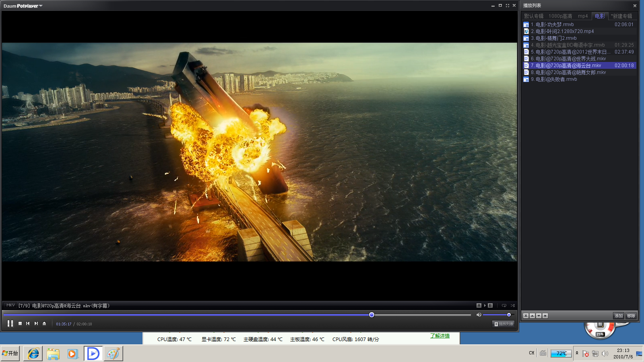Click 添加 to add files
Image resolution: width=644 pixels, height=362 pixels.
tap(619, 316)
